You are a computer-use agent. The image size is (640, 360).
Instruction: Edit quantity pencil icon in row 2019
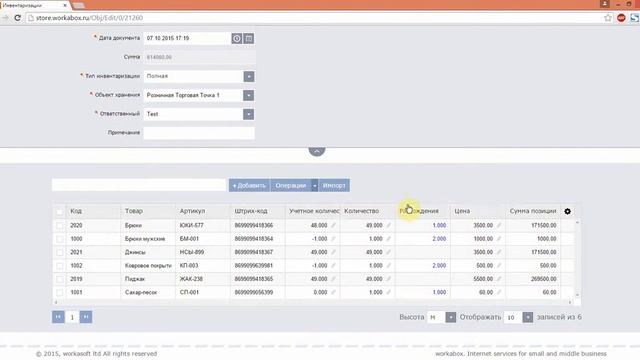click(x=388, y=279)
